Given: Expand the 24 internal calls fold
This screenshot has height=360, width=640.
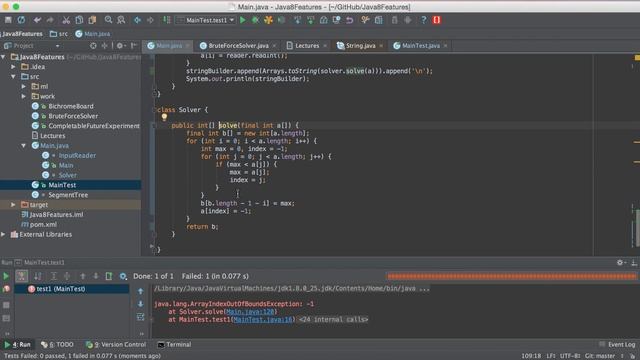Looking at the screenshot, I should point(333,320).
